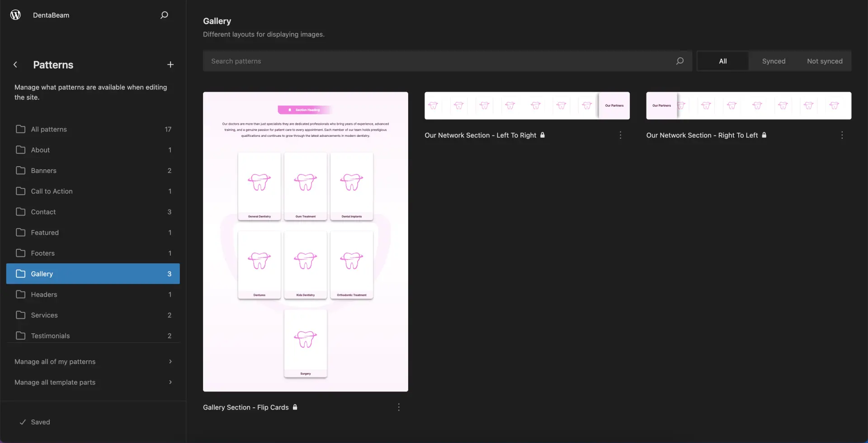868x443 pixels.
Task: Click 'Different layouts for displaying images.' description
Action: 264,34
